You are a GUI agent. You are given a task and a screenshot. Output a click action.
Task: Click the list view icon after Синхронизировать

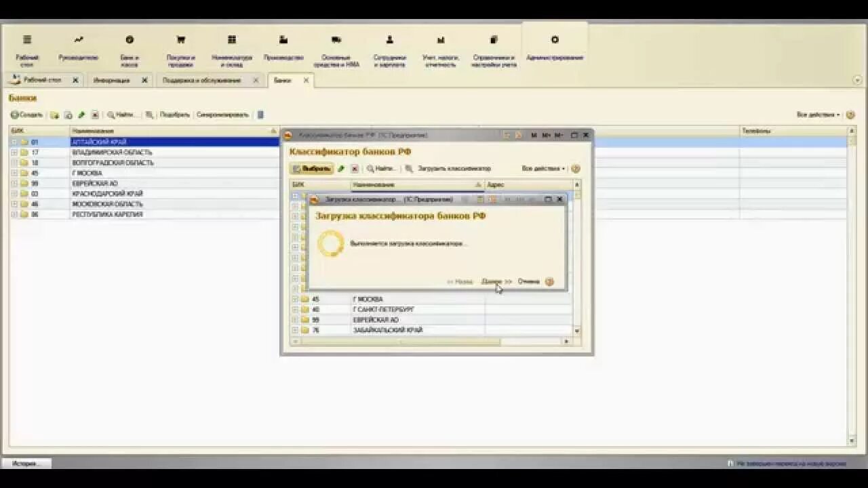coord(260,115)
